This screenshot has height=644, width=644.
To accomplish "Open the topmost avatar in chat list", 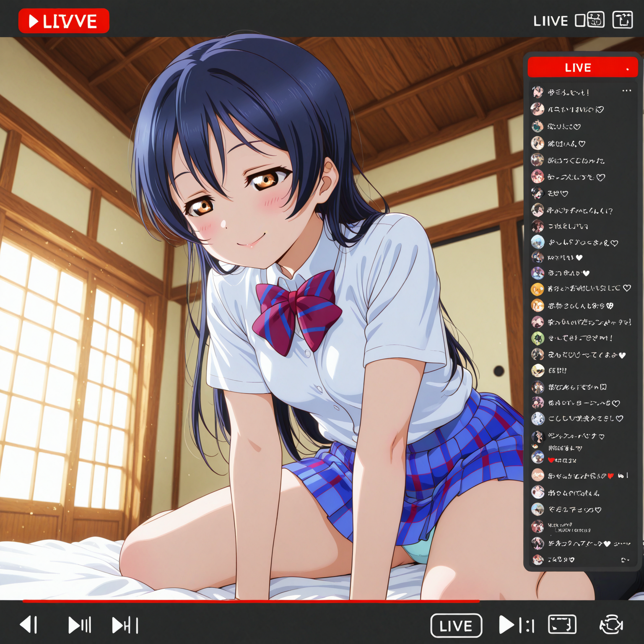I will pyautogui.click(x=538, y=92).
